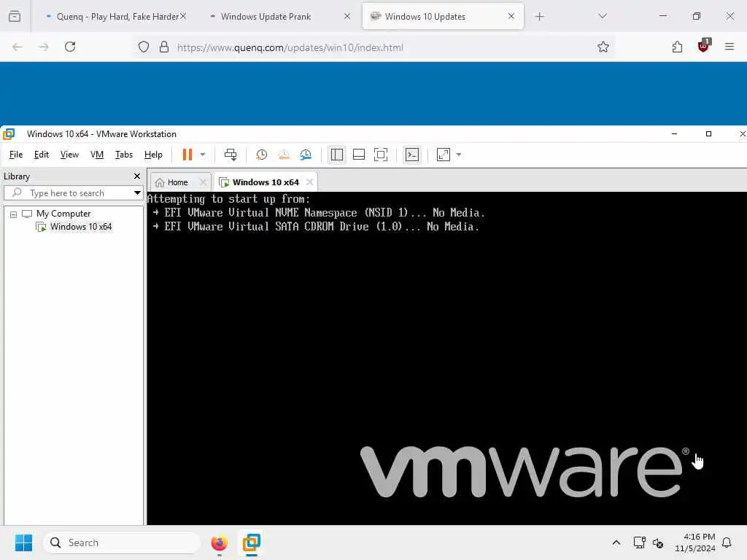Open the Edit menu in VMware
The width and height of the screenshot is (747, 560).
pyautogui.click(x=42, y=155)
